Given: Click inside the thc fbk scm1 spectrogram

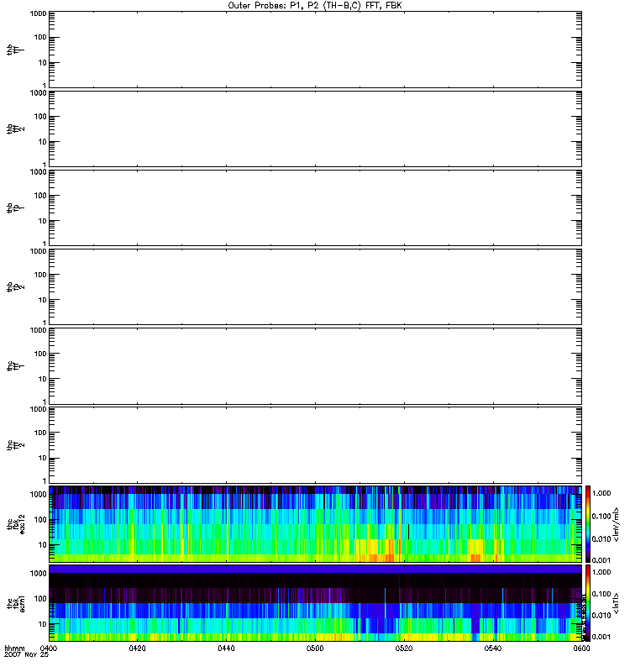Looking at the screenshot, I should coord(316,603).
